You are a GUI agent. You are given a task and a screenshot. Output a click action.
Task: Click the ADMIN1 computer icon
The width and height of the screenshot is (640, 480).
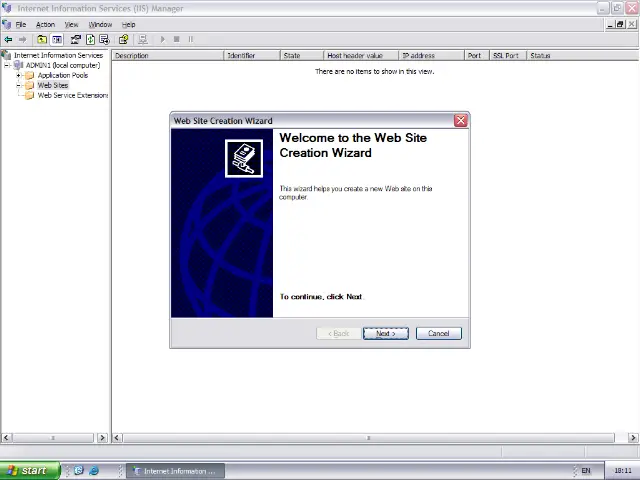point(18,65)
